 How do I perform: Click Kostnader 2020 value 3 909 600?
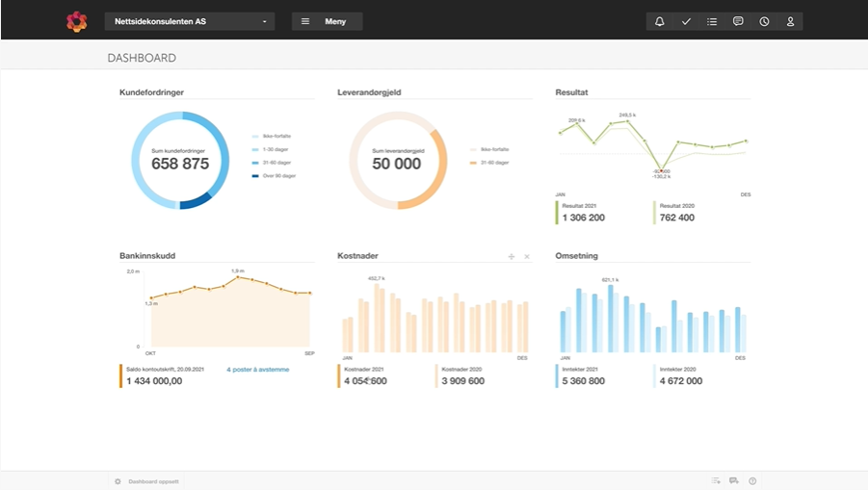[x=462, y=381]
